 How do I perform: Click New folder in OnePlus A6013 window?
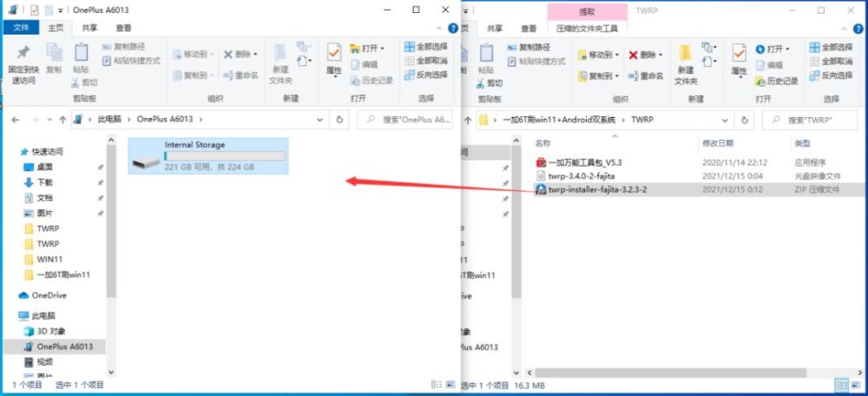[x=280, y=64]
